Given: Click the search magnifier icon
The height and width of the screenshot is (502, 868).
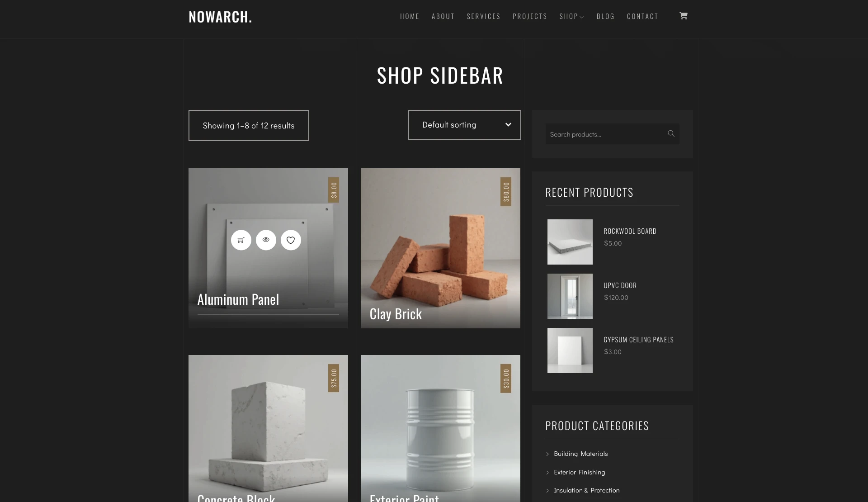Looking at the screenshot, I should coord(671,134).
